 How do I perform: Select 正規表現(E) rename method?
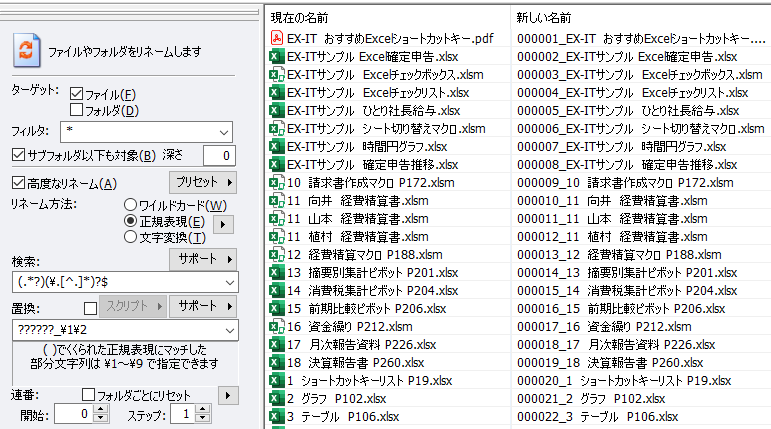(x=130, y=220)
